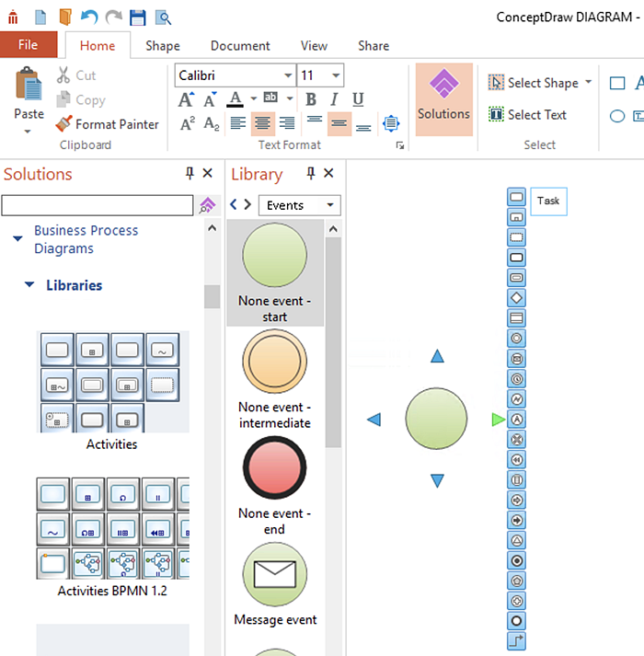
Task: Toggle Underline formatting
Action: point(358,99)
